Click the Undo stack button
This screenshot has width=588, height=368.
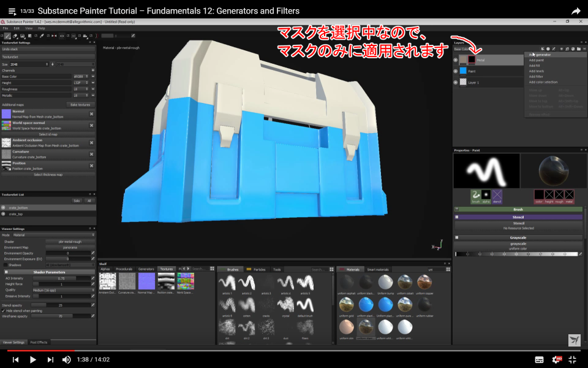[x=48, y=49]
